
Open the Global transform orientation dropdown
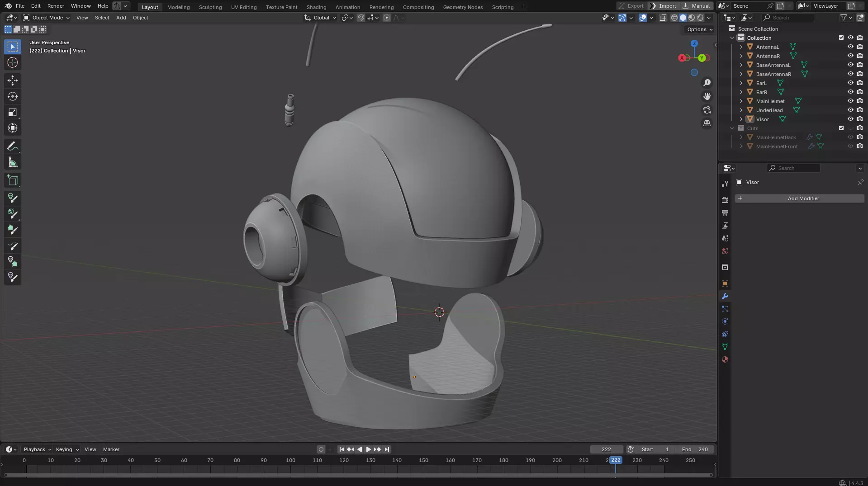[320, 18]
